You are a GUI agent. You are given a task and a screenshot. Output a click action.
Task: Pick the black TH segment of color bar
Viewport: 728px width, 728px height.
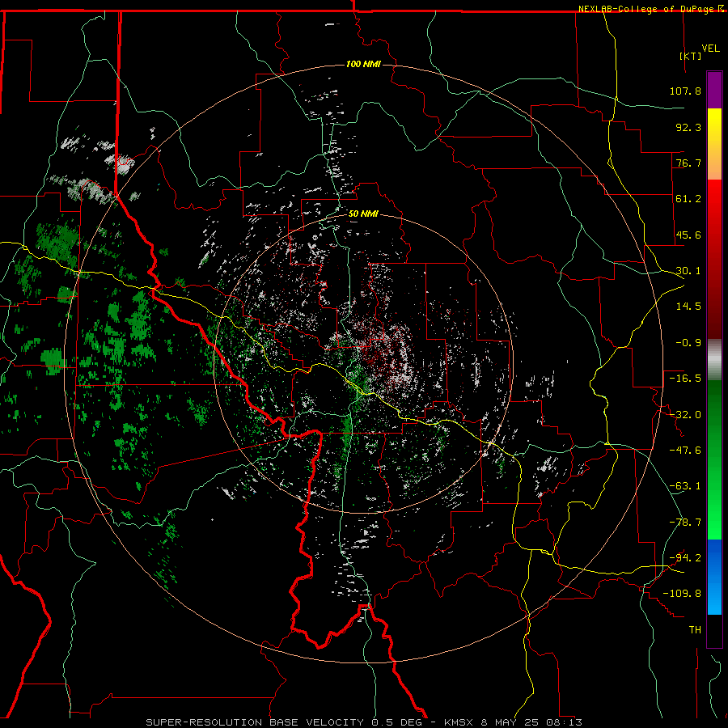pyautogui.click(x=714, y=630)
